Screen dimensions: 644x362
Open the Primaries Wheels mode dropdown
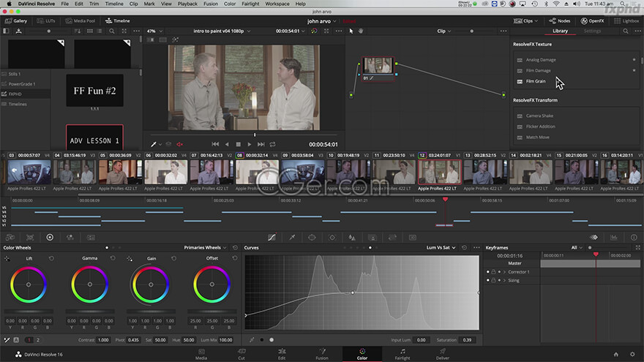205,247
